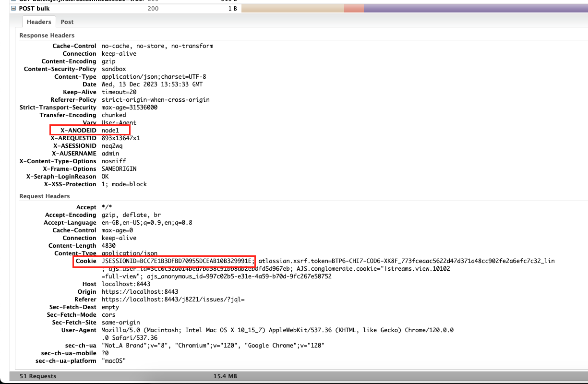Click the en-GB,en-US;q=0.9,en;q=0.8 value
This screenshot has width=588, height=384.
147,223
